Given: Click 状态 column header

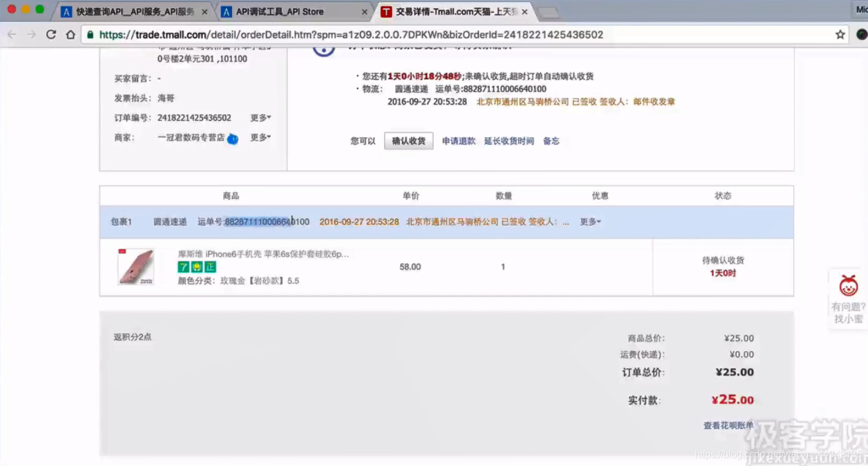Looking at the screenshot, I should (723, 196).
